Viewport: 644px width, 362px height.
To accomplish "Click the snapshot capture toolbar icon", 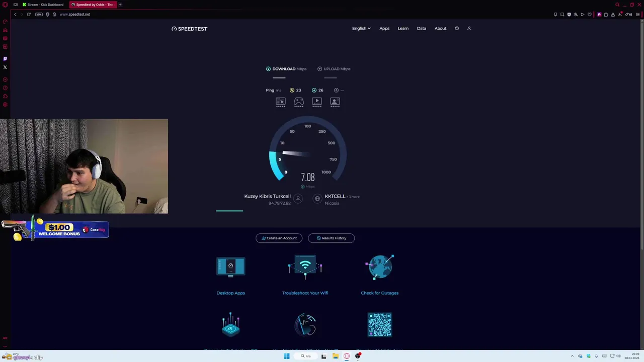I will coord(562,14).
